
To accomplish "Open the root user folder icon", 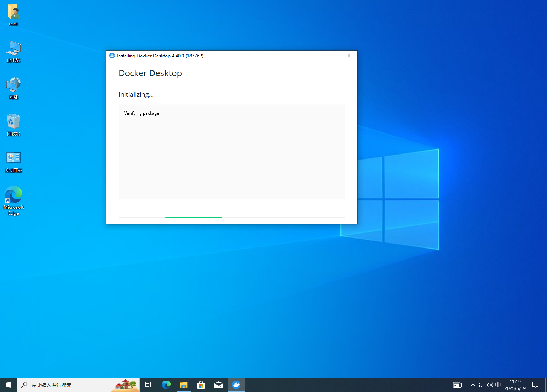I will click(x=14, y=15).
